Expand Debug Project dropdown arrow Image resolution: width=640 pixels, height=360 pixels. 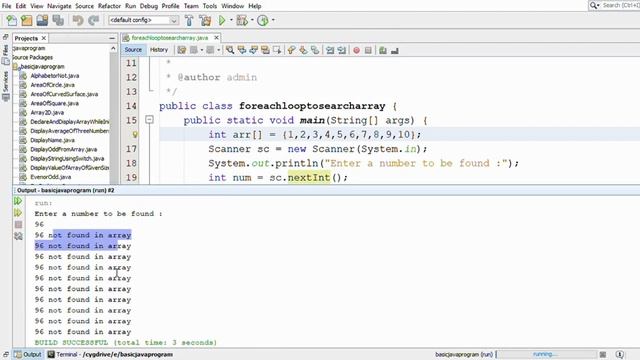click(252, 20)
